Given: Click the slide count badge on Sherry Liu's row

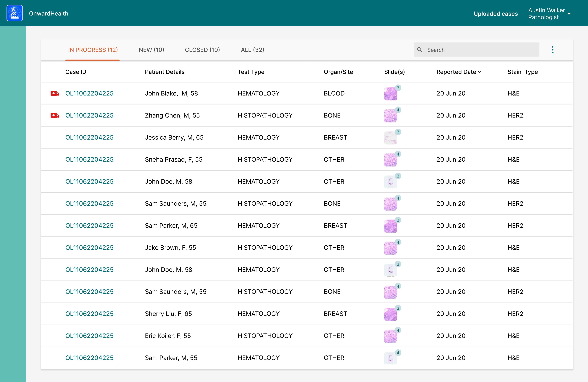Looking at the screenshot, I should (x=398, y=308).
